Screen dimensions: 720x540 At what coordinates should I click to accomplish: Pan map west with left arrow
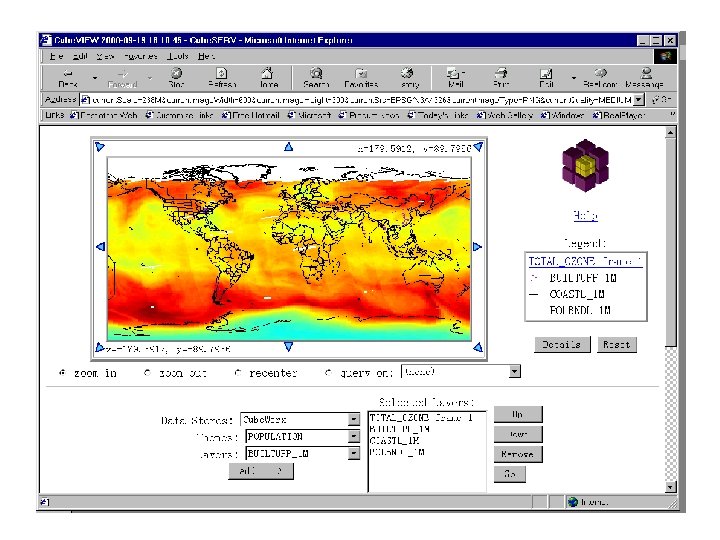click(x=101, y=247)
